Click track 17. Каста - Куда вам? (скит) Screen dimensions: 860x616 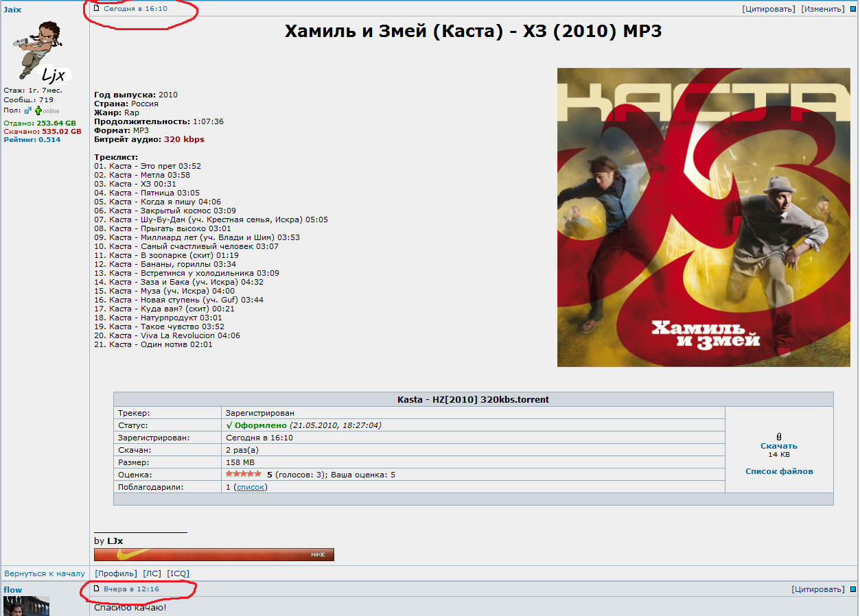164,309
